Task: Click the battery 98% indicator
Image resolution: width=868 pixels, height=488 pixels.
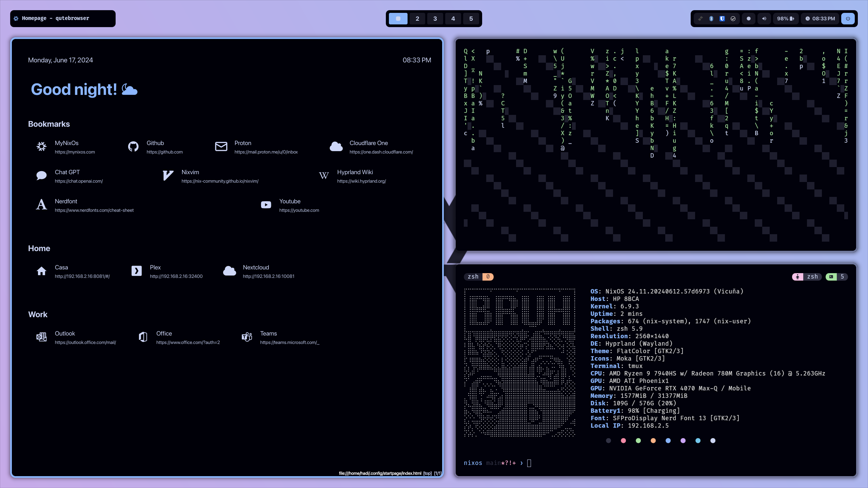Action: (x=785, y=19)
